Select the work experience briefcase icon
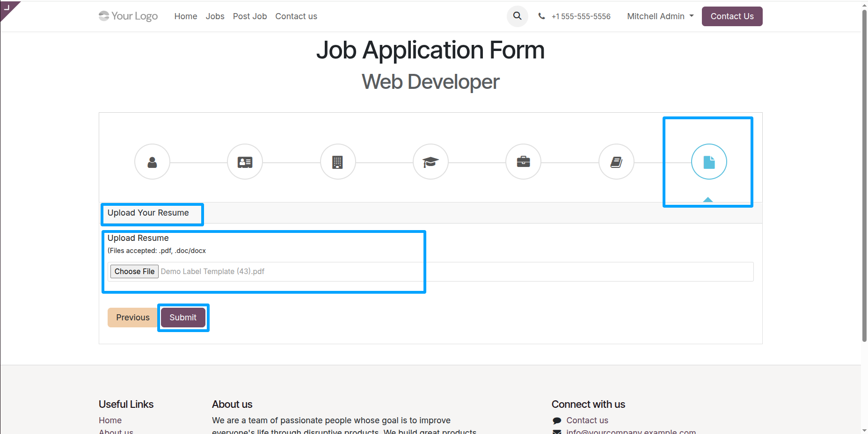The width and height of the screenshot is (868, 434). [x=523, y=162]
